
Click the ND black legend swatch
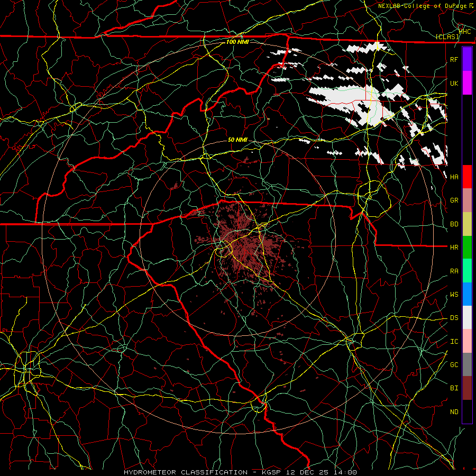click(x=467, y=411)
